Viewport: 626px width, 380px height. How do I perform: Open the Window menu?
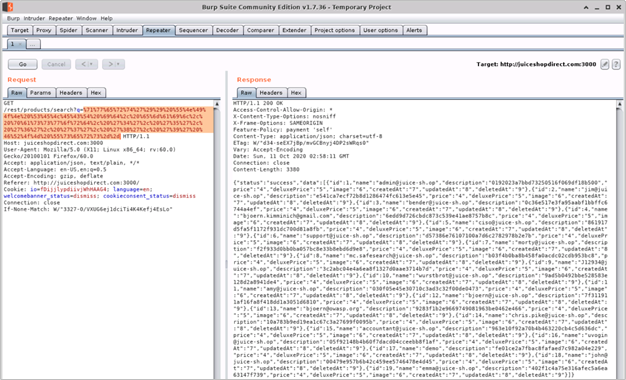(86, 18)
